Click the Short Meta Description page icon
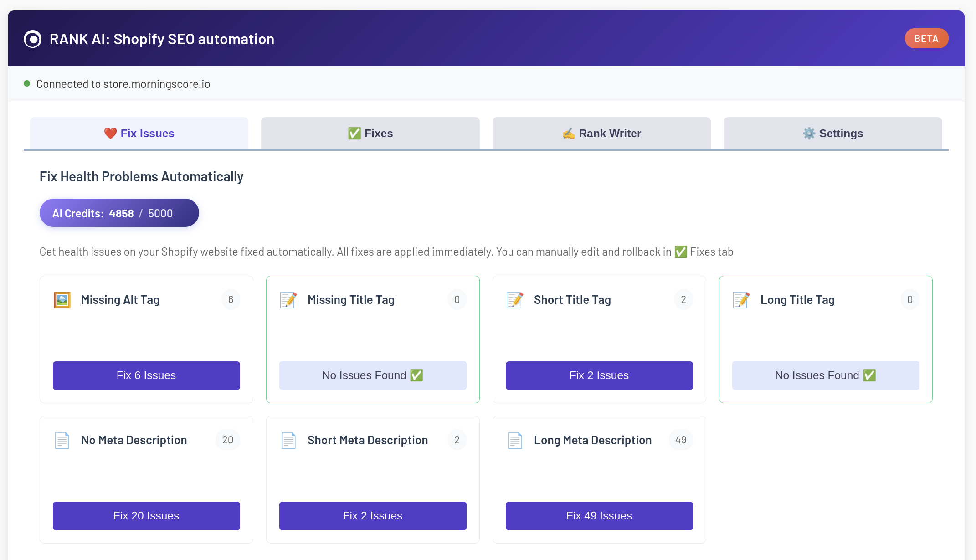 (x=288, y=440)
